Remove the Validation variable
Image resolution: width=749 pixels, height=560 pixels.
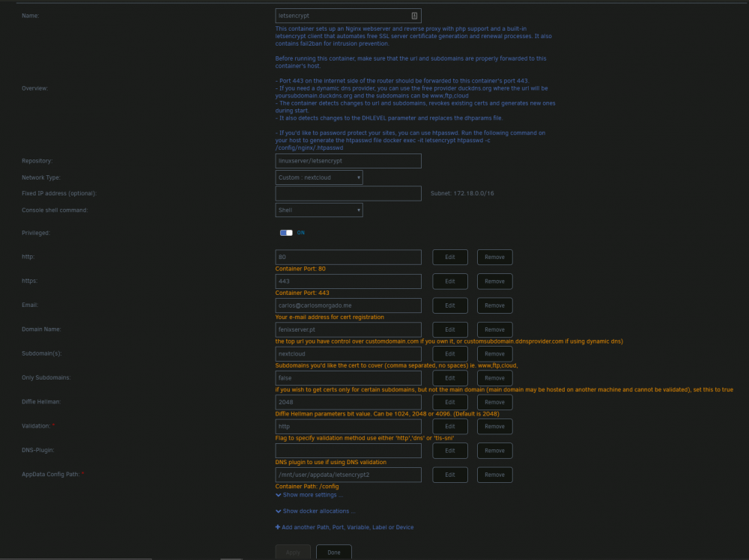[x=495, y=427]
